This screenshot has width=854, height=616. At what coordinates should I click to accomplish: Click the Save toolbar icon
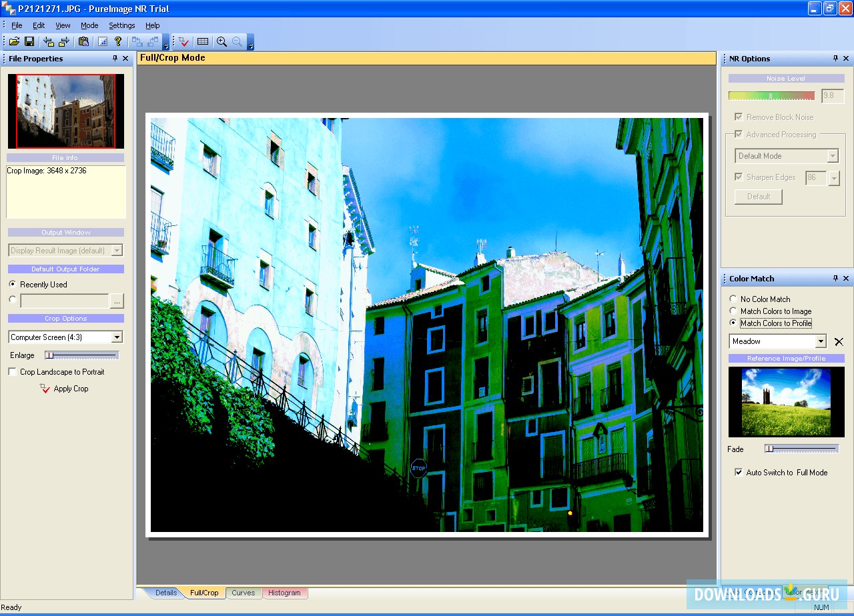[x=30, y=41]
